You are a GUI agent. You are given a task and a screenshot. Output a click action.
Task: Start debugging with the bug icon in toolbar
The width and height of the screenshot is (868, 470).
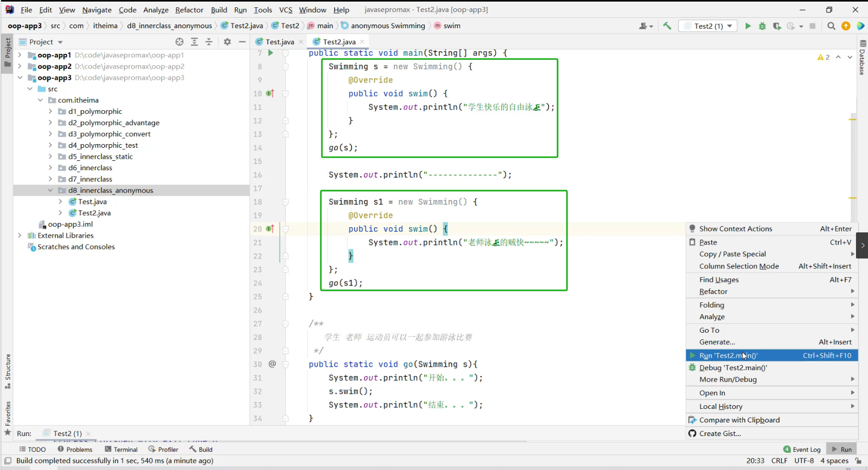point(762,26)
